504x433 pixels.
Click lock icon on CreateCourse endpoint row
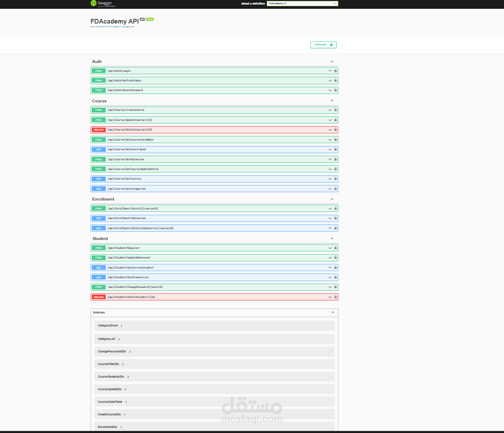(x=335, y=110)
